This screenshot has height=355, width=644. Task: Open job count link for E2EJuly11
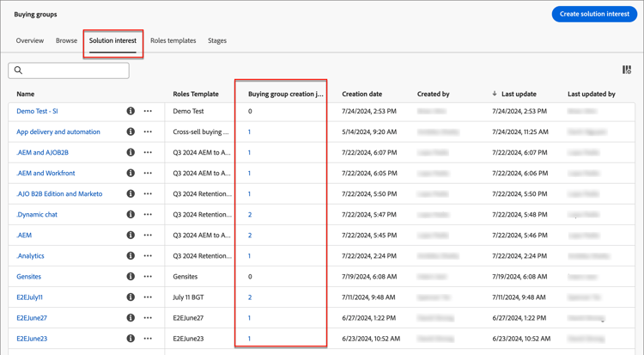(250, 297)
